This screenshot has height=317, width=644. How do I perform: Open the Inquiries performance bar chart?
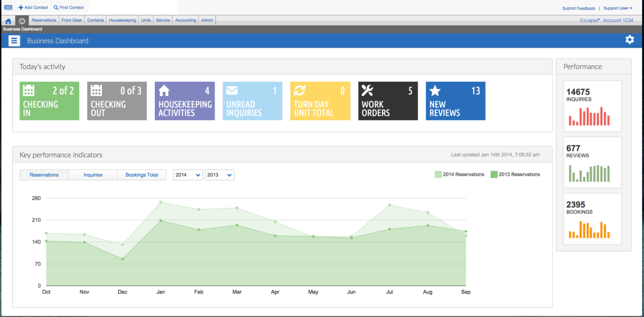[590, 116]
